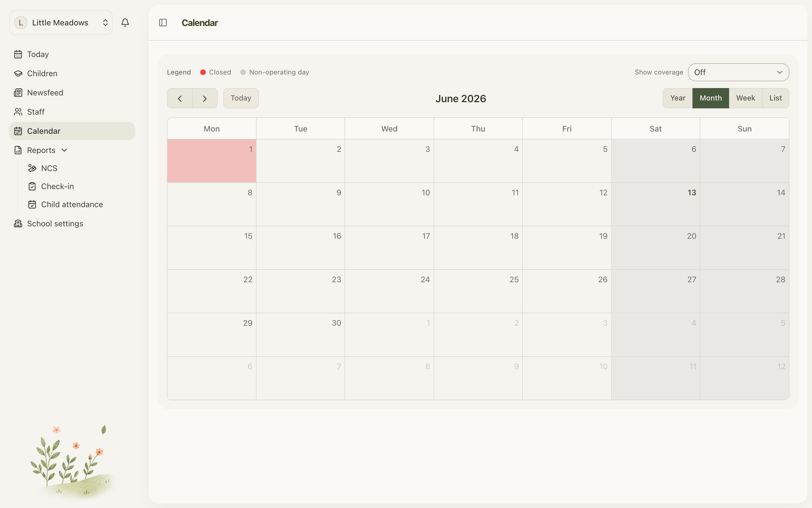The height and width of the screenshot is (508, 812).
Task: Open the notifications bell
Action: click(125, 23)
